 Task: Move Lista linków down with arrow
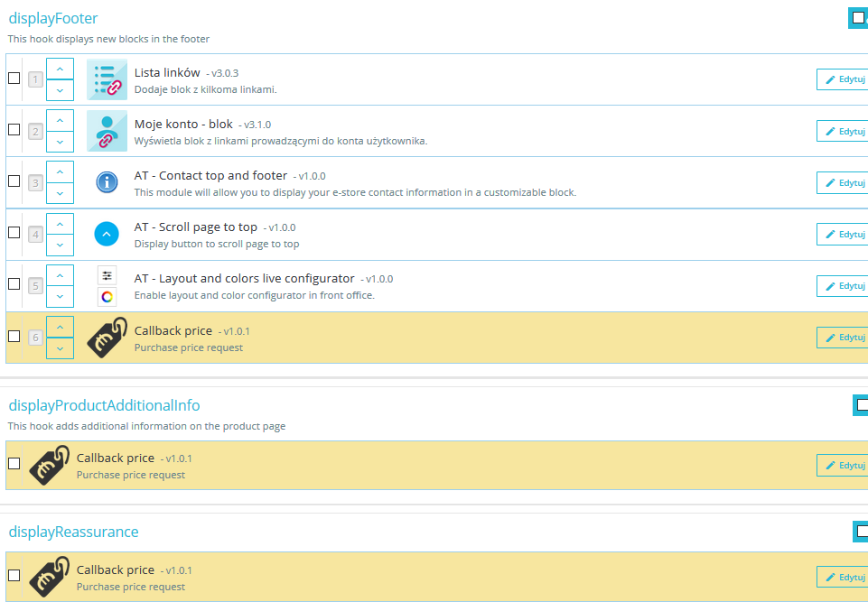[x=60, y=90]
